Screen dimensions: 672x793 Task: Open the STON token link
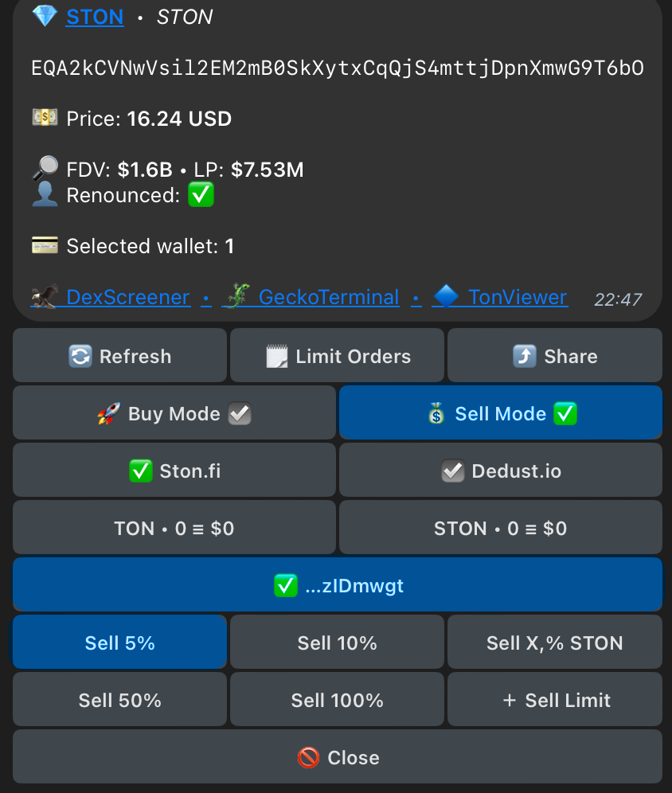point(95,18)
